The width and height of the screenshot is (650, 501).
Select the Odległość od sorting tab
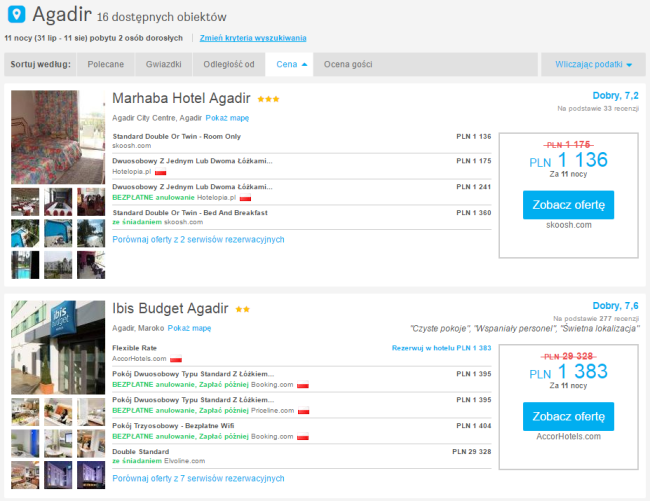[x=228, y=64]
